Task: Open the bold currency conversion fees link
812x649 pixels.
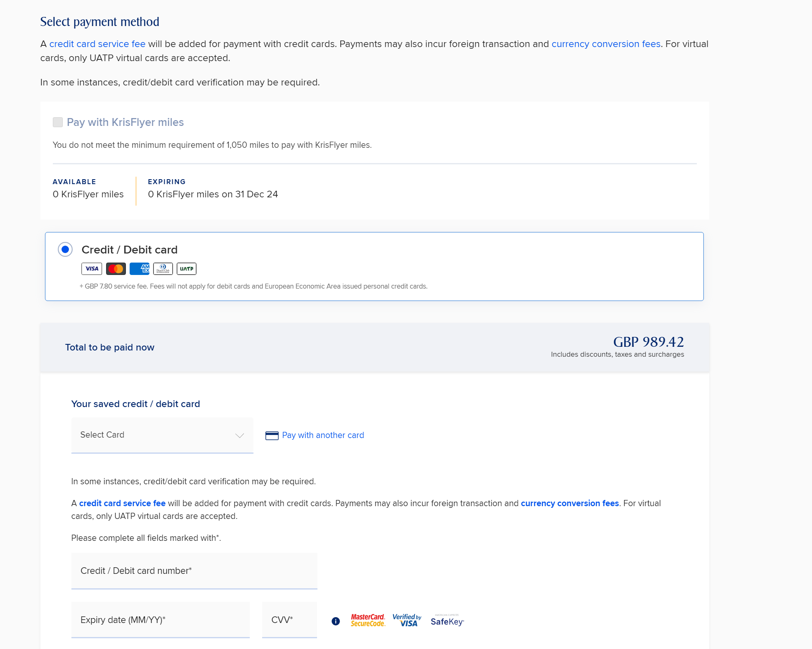Action: (x=570, y=503)
